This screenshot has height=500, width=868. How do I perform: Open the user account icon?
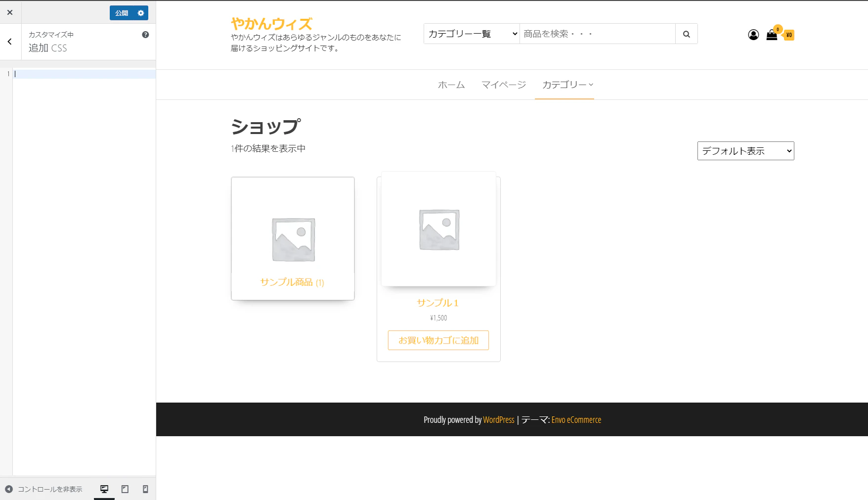pyautogui.click(x=753, y=35)
